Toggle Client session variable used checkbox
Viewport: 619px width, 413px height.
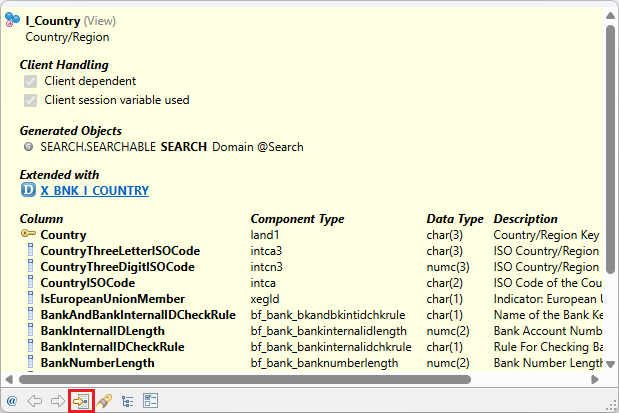point(30,100)
